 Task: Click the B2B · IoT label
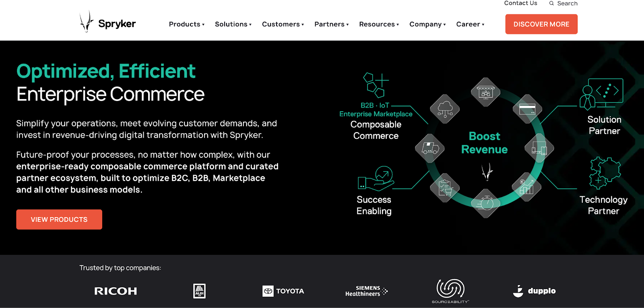pos(375,105)
